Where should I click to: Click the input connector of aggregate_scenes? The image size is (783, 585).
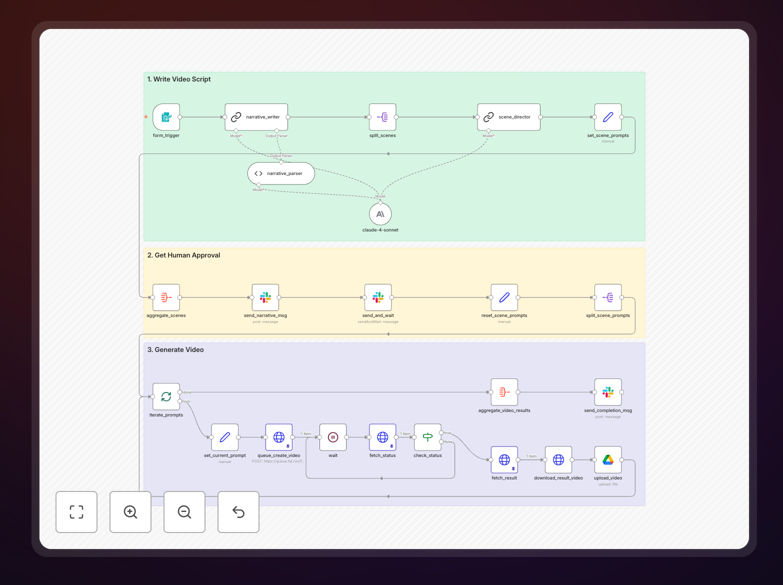tap(152, 297)
